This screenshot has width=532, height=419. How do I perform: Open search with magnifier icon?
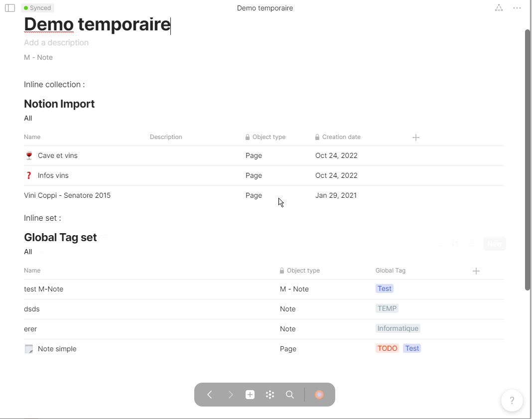[290, 395]
